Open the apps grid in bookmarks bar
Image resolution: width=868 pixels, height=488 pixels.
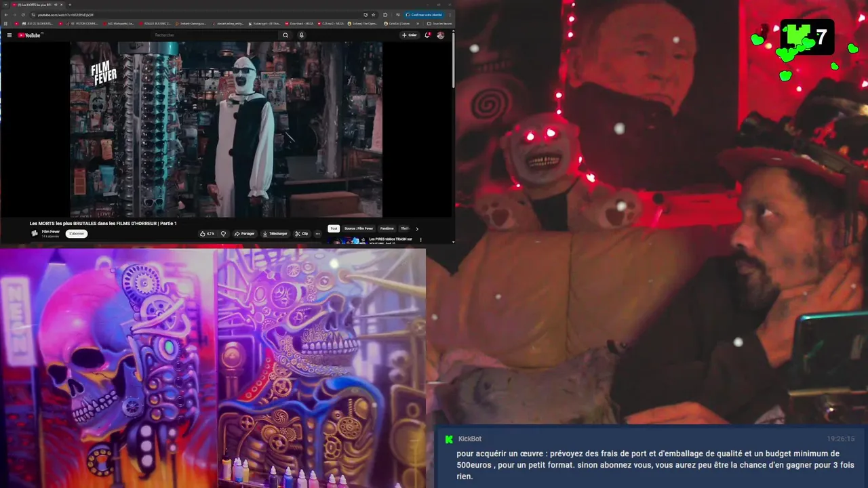click(x=5, y=24)
